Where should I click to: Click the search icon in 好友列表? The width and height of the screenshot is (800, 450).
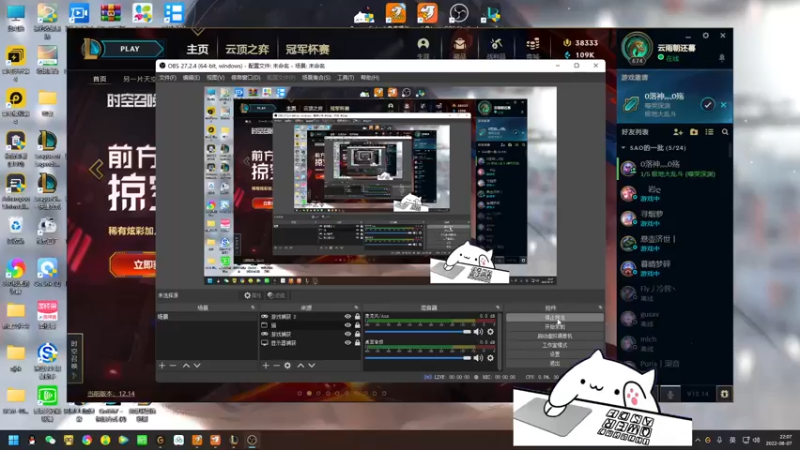click(725, 132)
